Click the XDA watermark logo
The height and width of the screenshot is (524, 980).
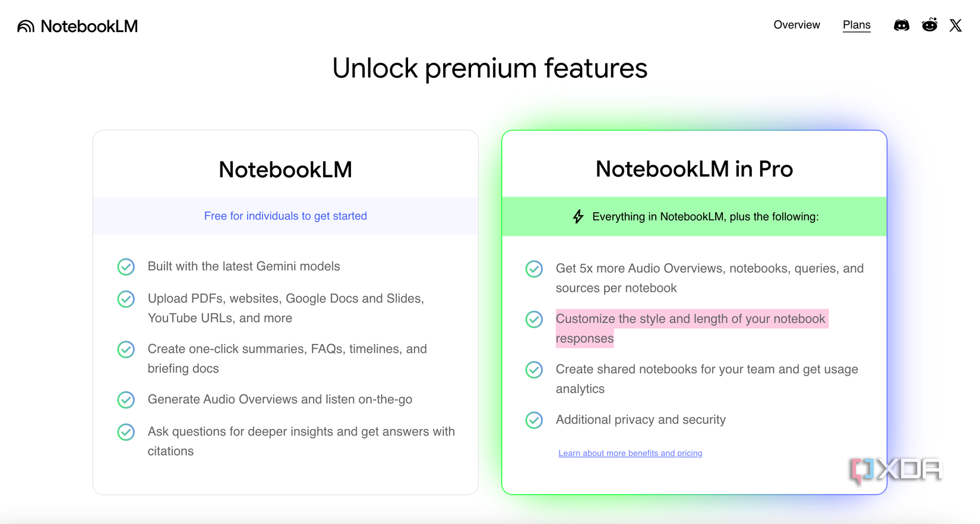coord(897,470)
